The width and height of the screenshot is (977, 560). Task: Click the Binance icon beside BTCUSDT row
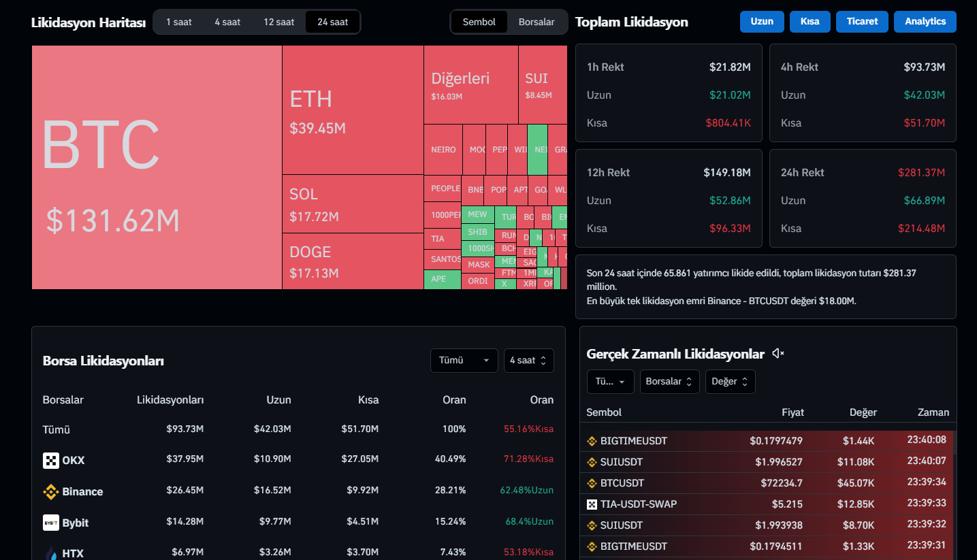(x=592, y=483)
